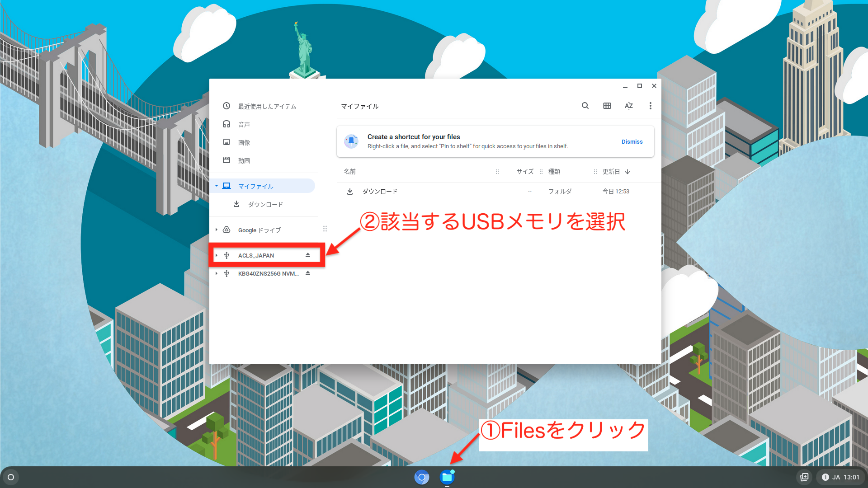
Task: Expand the Google ドライブ tree node
Action: [217, 230]
